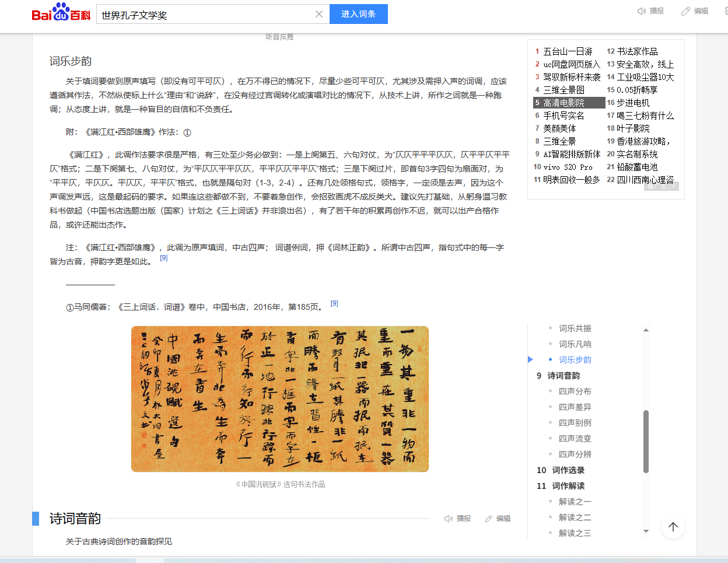Click the back-to-top arrow button

673,527
